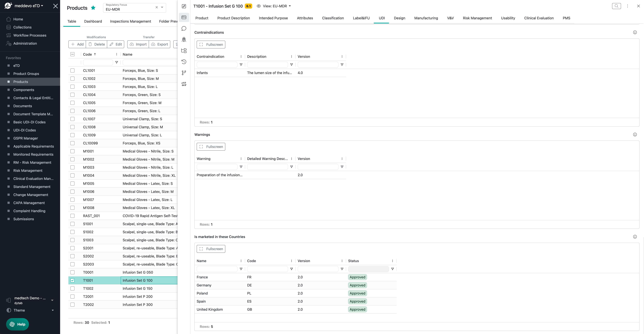644x334 pixels.
Task: Click the edit pencil icon above the detail panel
Action: click(184, 6)
